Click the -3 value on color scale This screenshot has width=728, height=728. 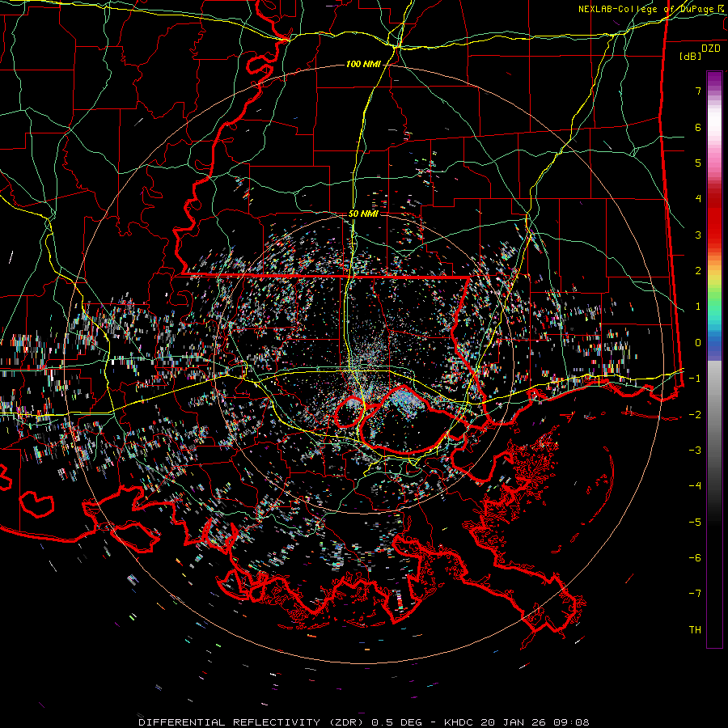(x=695, y=451)
